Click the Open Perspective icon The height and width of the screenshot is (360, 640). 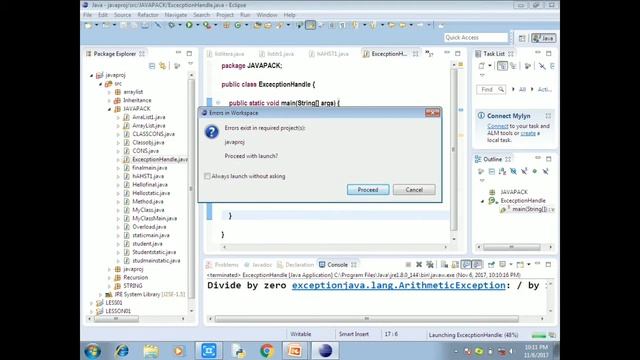[522, 38]
